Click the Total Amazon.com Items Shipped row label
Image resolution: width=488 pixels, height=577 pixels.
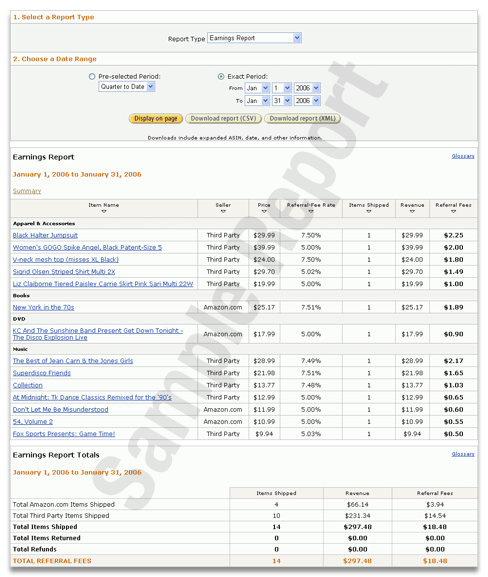[64, 504]
